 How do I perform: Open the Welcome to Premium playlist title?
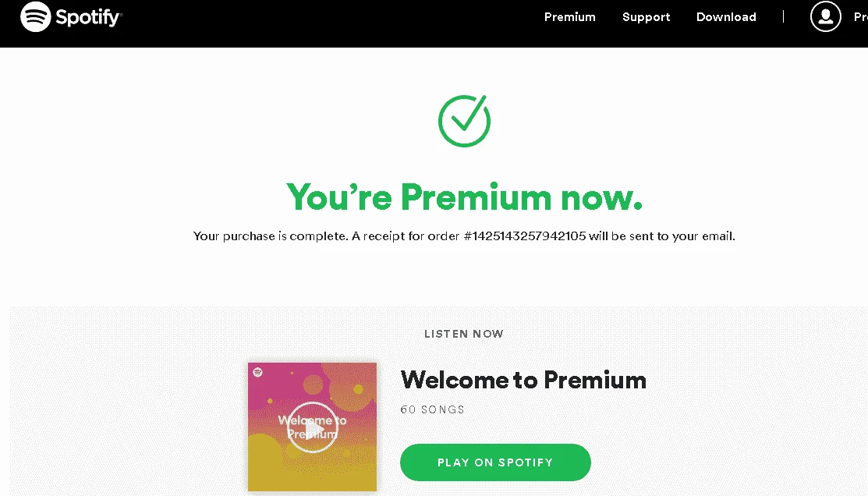[x=523, y=381]
